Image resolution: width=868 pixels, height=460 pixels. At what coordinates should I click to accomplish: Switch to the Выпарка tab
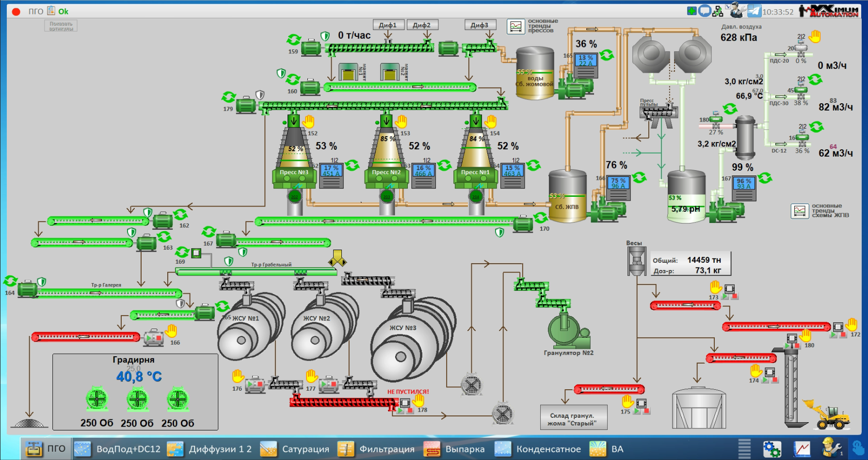point(454,449)
